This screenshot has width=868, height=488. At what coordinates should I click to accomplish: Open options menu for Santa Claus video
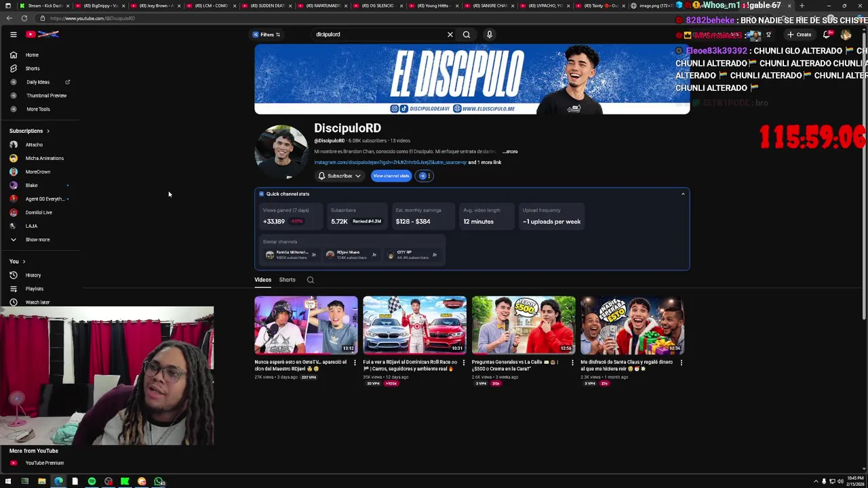click(x=681, y=363)
